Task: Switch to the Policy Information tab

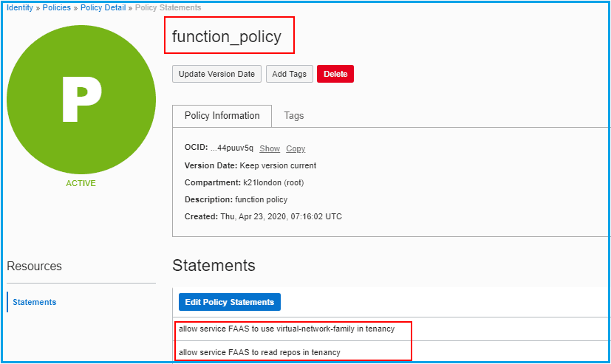Action: (x=222, y=116)
